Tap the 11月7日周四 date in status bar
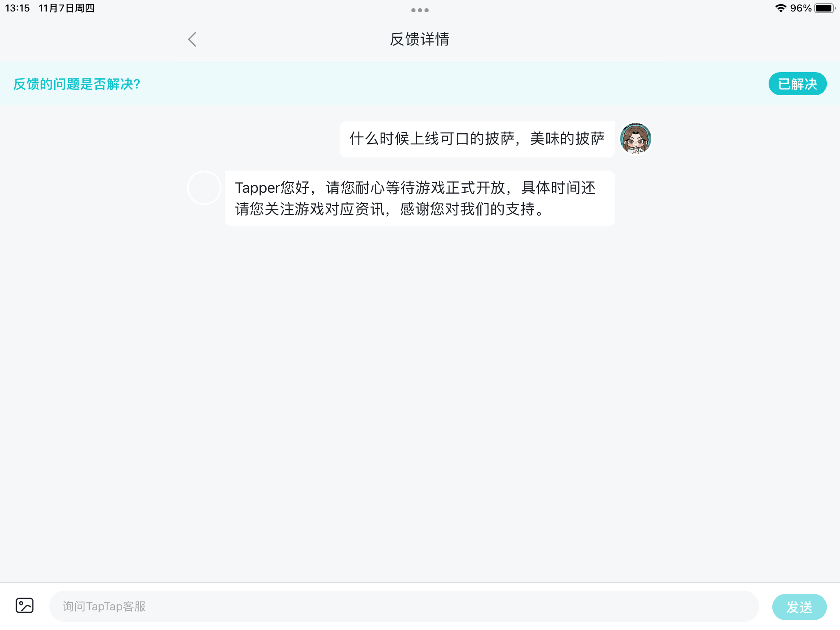This screenshot has width=840, height=630. pos(66,8)
